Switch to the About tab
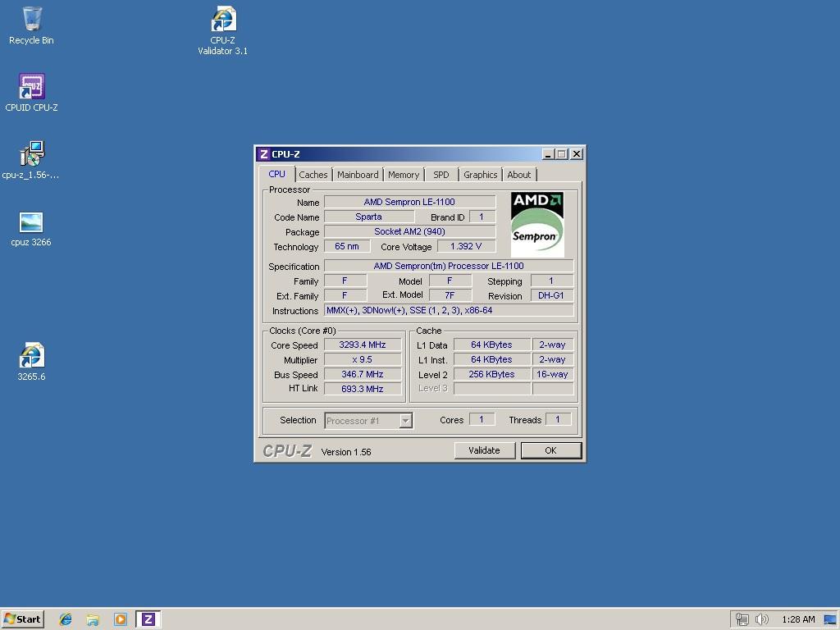840x630 pixels. (518, 175)
